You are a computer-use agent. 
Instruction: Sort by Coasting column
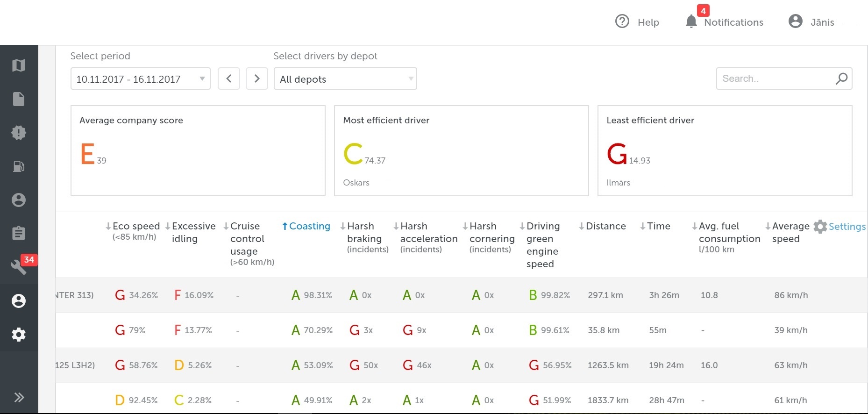(x=306, y=226)
